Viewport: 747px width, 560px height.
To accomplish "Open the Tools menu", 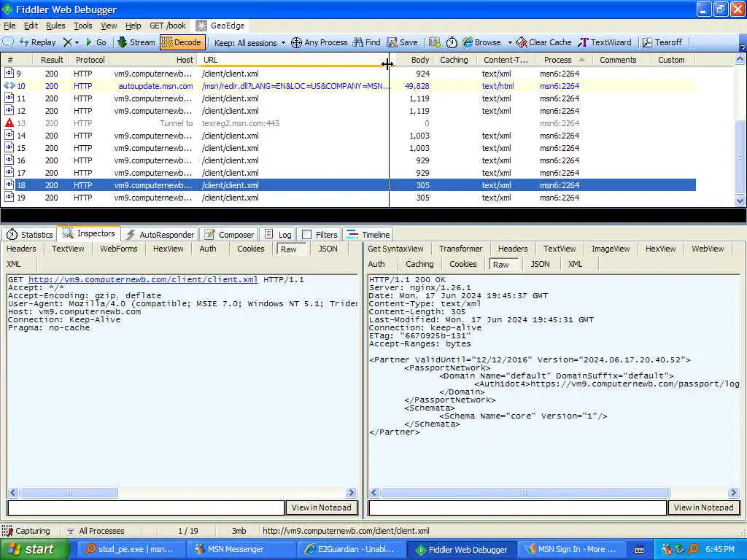I will 82,26.
